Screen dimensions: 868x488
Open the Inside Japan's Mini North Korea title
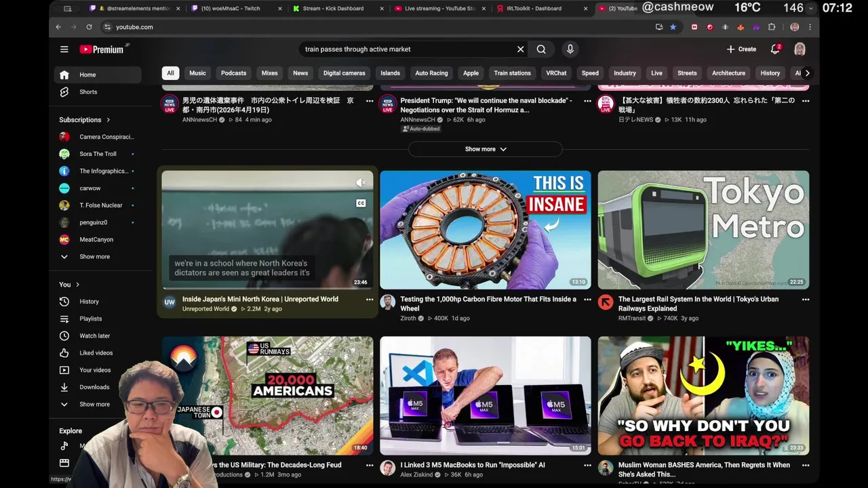pos(260,299)
